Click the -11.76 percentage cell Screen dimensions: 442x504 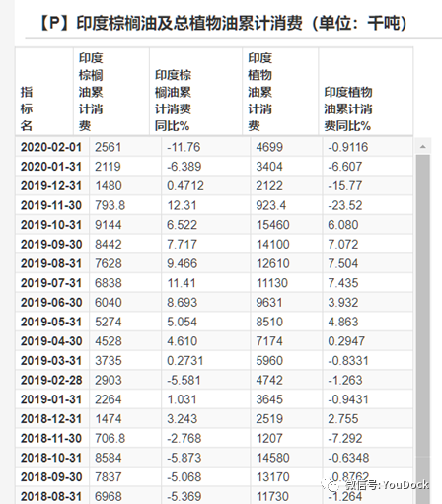pyautogui.click(x=206, y=147)
